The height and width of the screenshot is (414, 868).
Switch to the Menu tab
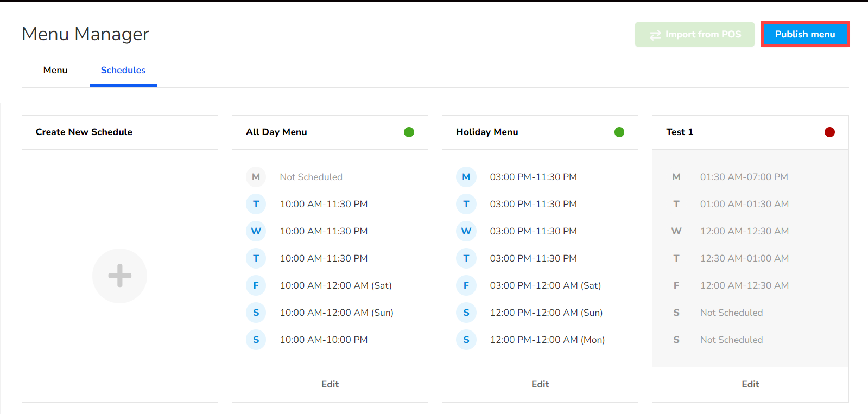point(55,70)
